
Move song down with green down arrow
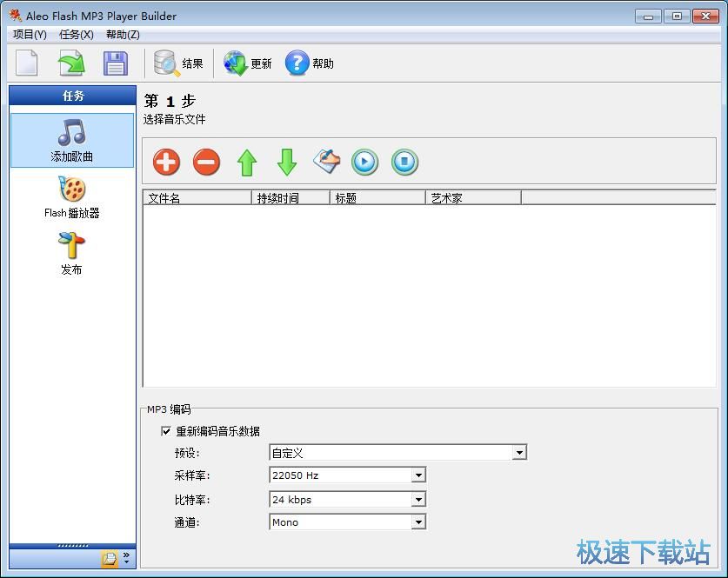[287, 163]
